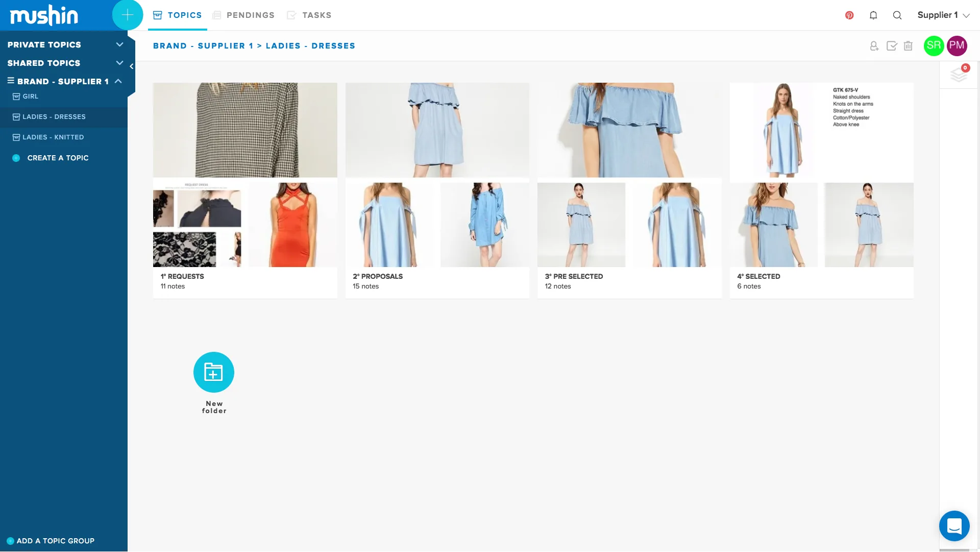Click the 11 notes count
This screenshot has width=980, height=552.
(x=173, y=286)
